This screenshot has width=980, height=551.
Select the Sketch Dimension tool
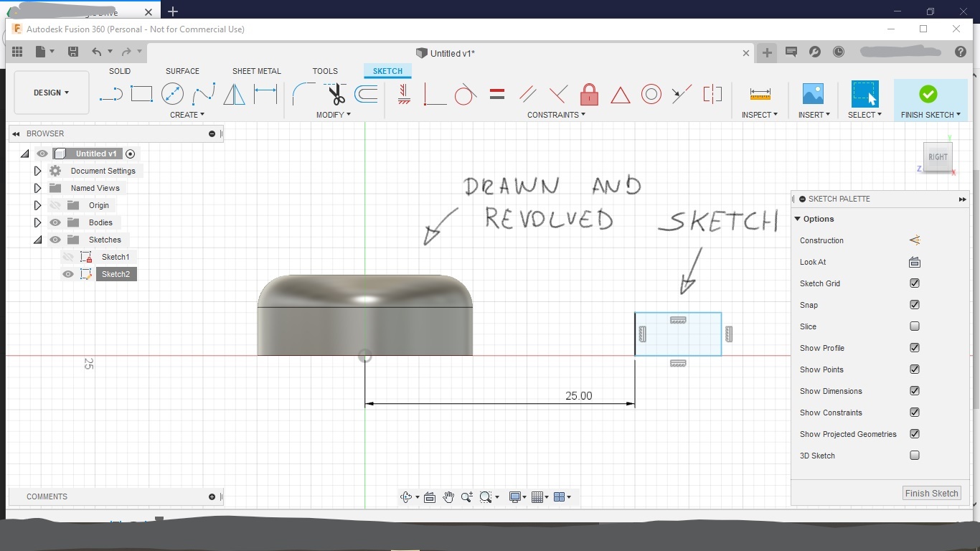pos(265,94)
